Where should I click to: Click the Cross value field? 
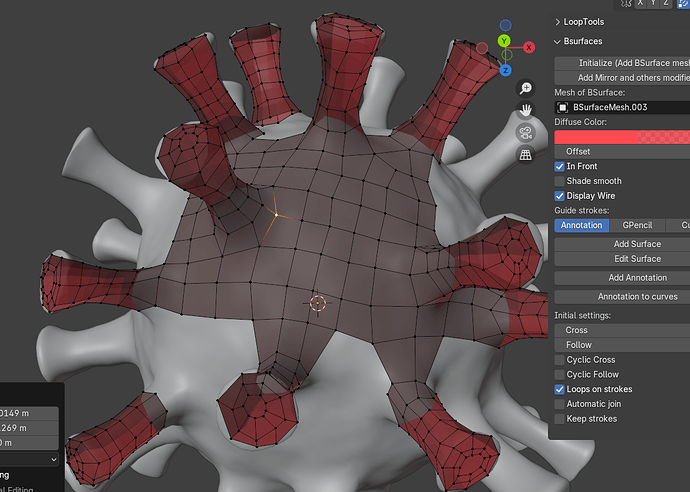[622, 330]
